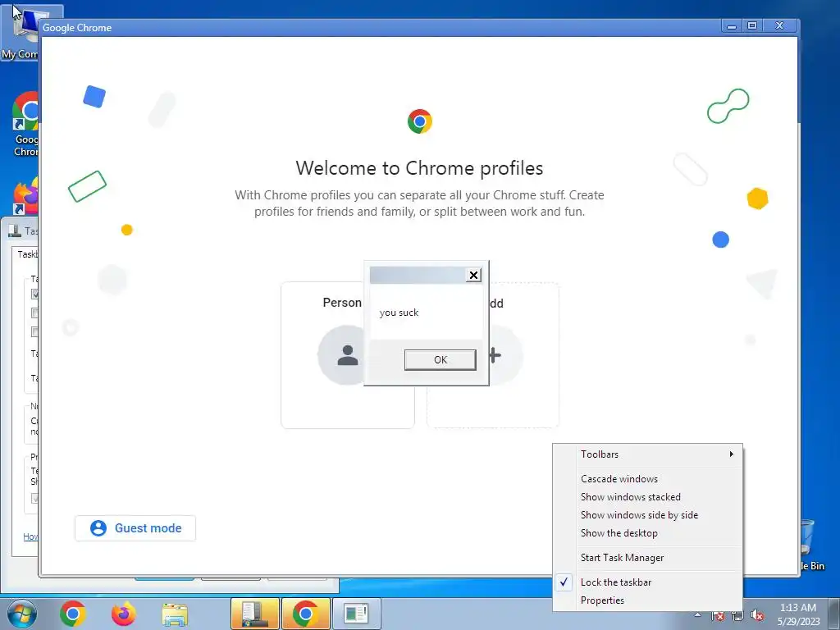
Task: Minimize the Google Chrome window
Action: [731, 25]
